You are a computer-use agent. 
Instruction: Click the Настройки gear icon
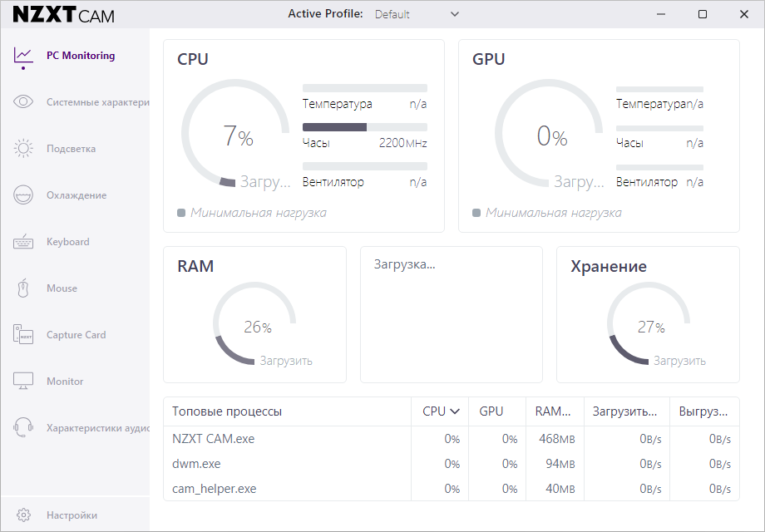[23, 515]
